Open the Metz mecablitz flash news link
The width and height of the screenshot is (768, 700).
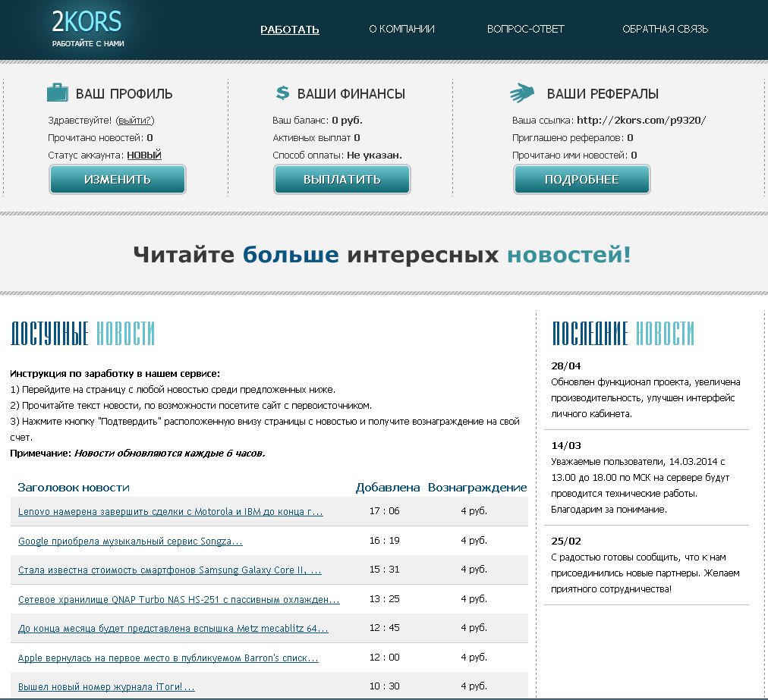click(173, 629)
